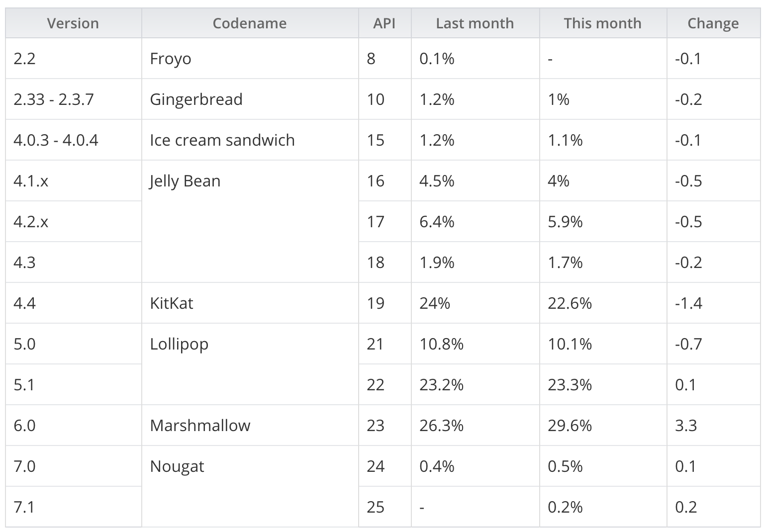Click the Change column header
The image size is (765, 532).
(713, 23)
